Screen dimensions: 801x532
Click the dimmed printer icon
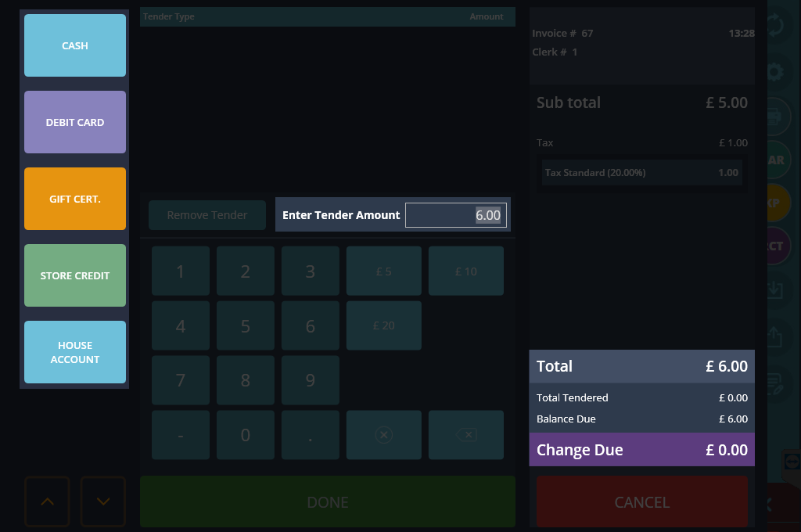click(775, 117)
